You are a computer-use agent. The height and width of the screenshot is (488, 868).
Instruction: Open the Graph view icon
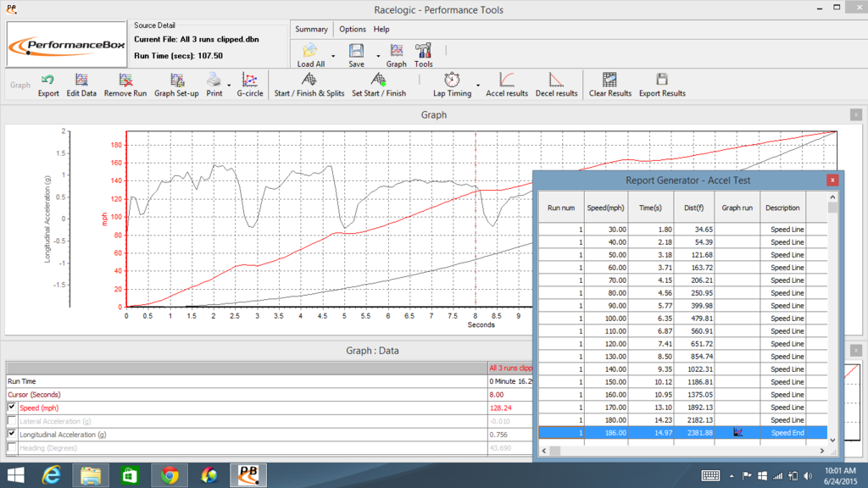[397, 51]
